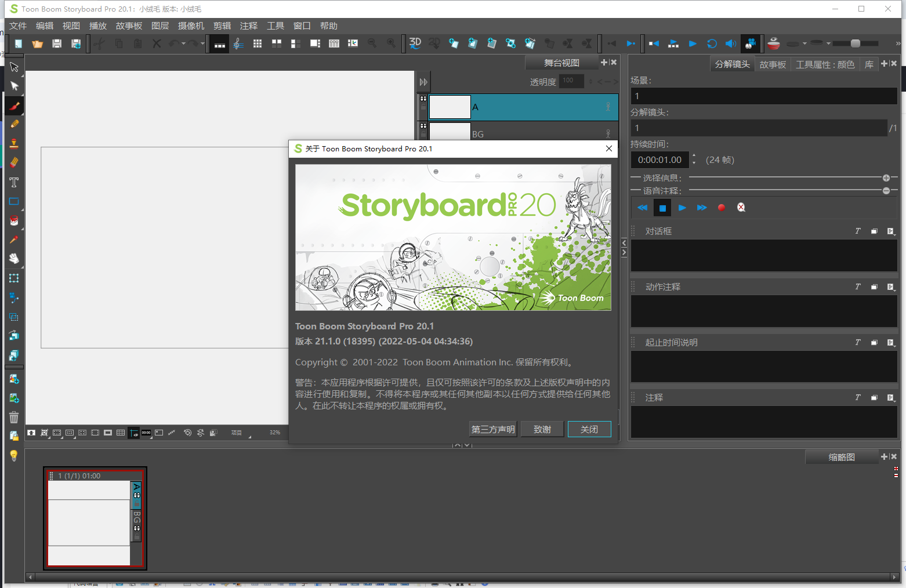Select the panel 1 thumbnail in thumbnails view

(x=95, y=519)
